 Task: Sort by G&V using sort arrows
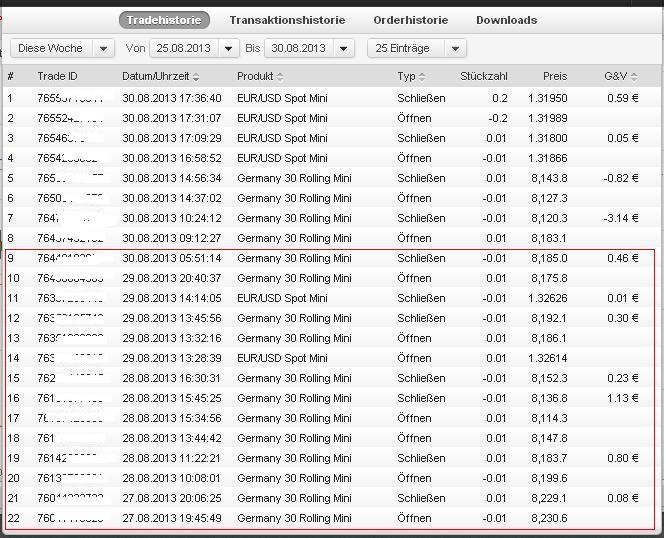[x=633, y=77]
